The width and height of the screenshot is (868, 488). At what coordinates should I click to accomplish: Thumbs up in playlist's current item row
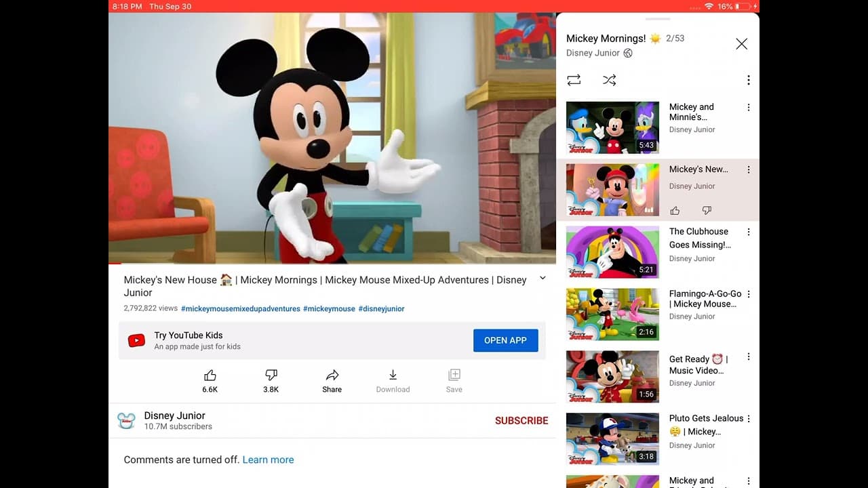click(675, 211)
